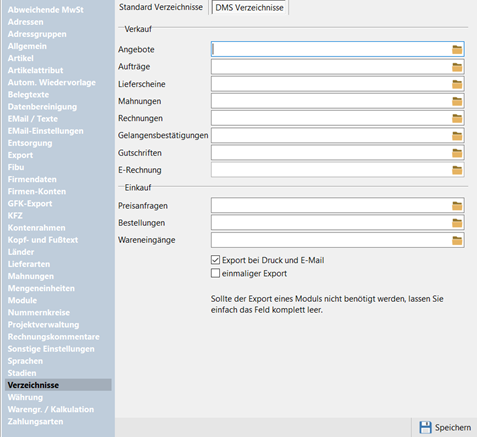Browse folder for Gelangensbestätigungen
Viewport: 477px width, 437px height.
coord(457,136)
